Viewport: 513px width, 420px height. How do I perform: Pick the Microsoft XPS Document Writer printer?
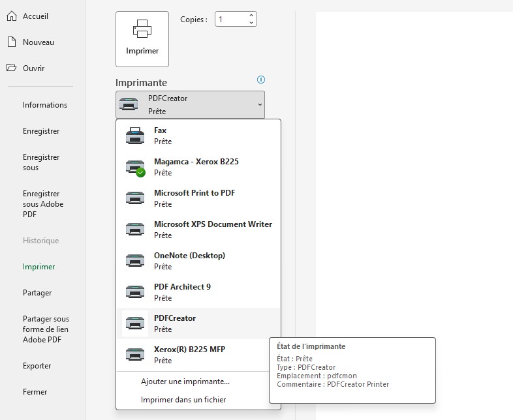(198, 230)
